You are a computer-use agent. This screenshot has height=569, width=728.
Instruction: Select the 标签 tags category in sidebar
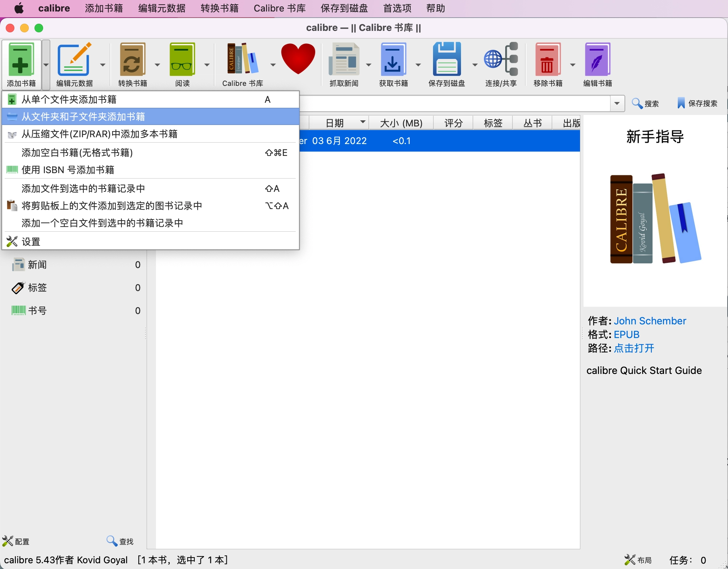[75, 288]
